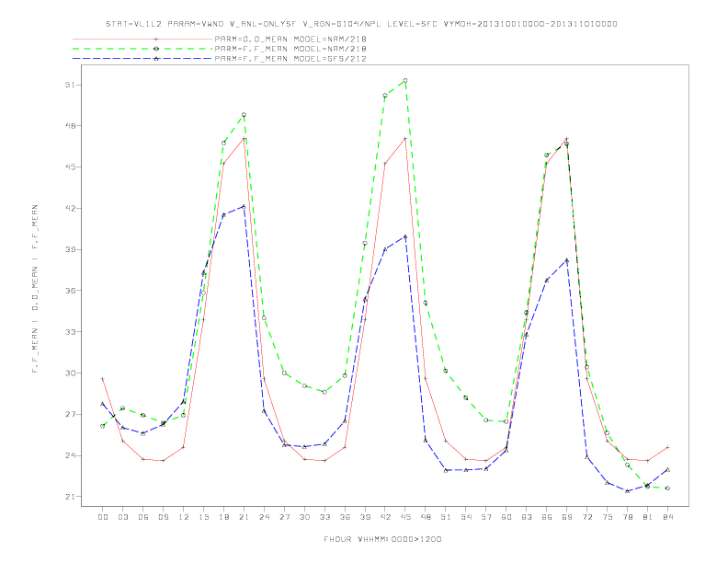Click x-axis forecast hour label 15

tap(203, 517)
